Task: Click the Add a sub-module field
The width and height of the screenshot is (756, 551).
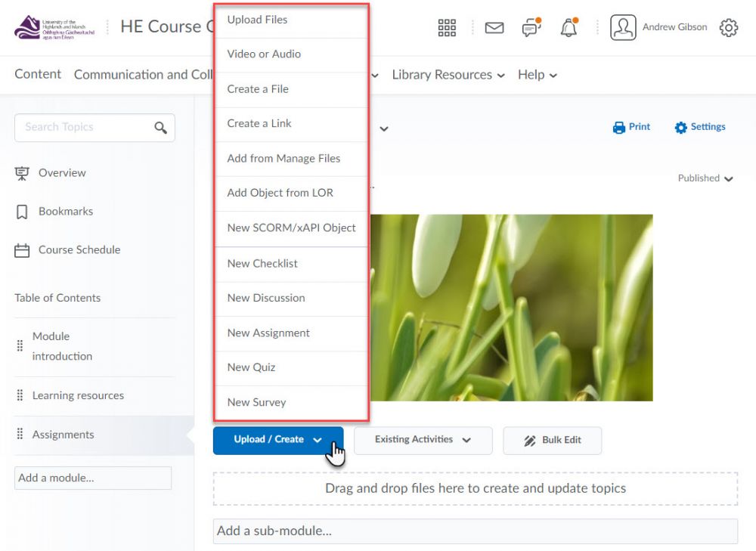Action: point(475,531)
